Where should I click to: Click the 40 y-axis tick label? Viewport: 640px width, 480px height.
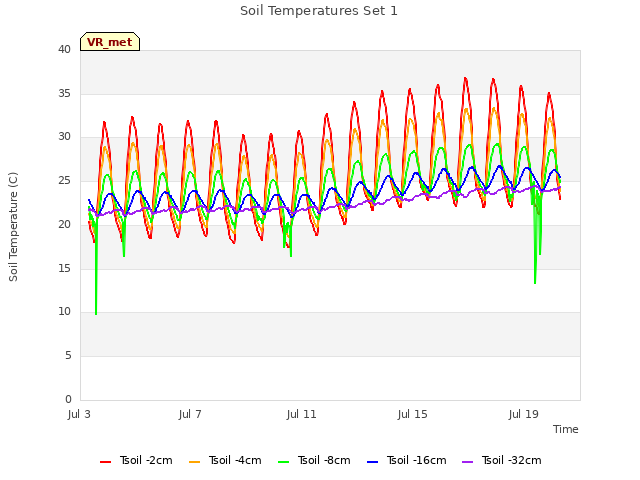pyautogui.click(x=64, y=49)
